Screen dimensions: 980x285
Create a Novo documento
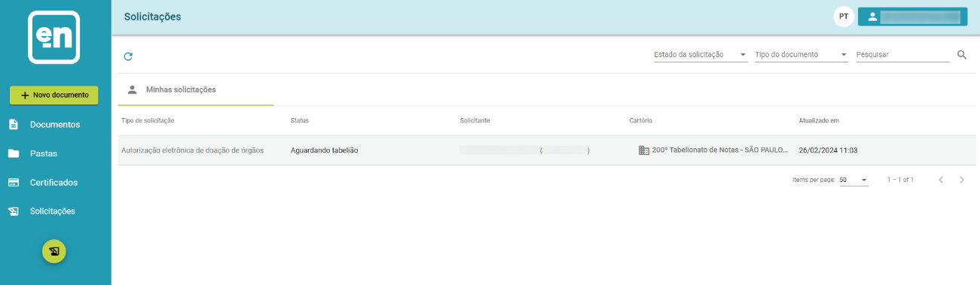(54, 96)
